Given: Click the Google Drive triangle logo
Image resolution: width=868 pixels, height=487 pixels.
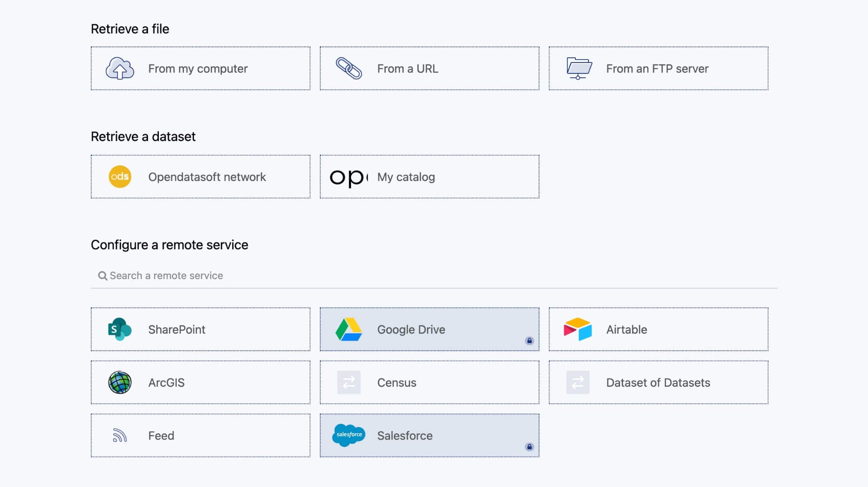Looking at the screenshot, I should (349, 329).
